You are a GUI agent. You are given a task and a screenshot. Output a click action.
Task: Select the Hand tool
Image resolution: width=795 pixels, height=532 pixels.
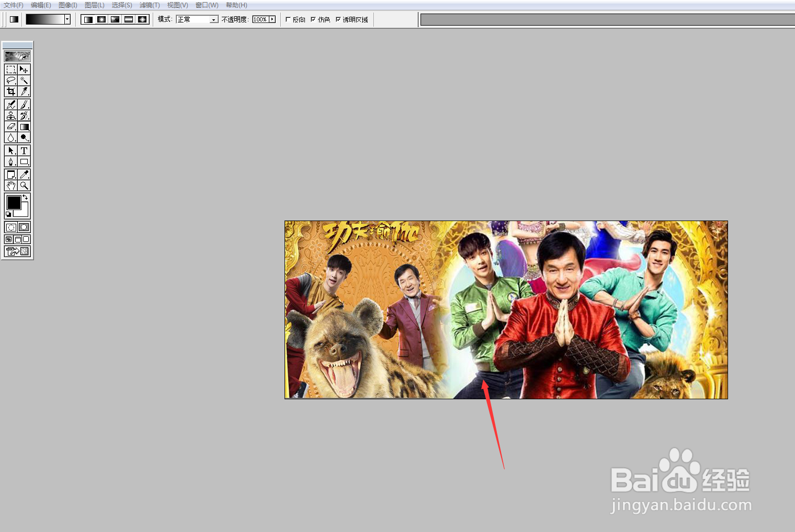click(x=10, y=186)
